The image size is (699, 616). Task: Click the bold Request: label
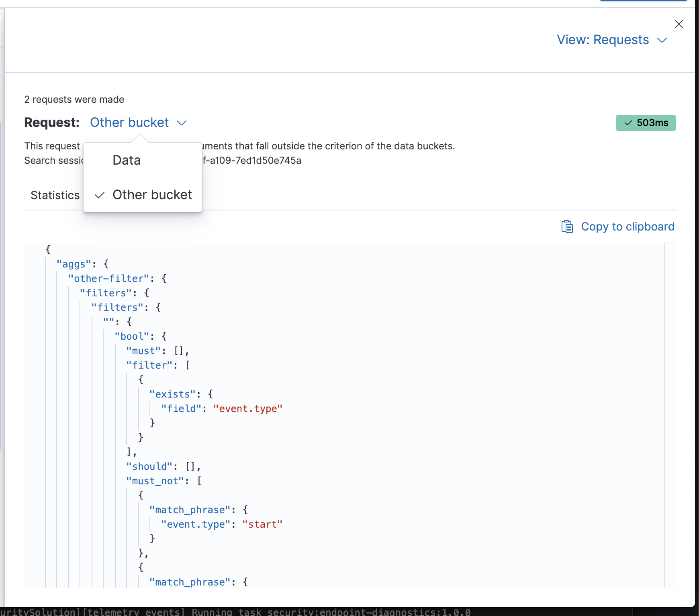pyautogui.click(x=52, y=122)
